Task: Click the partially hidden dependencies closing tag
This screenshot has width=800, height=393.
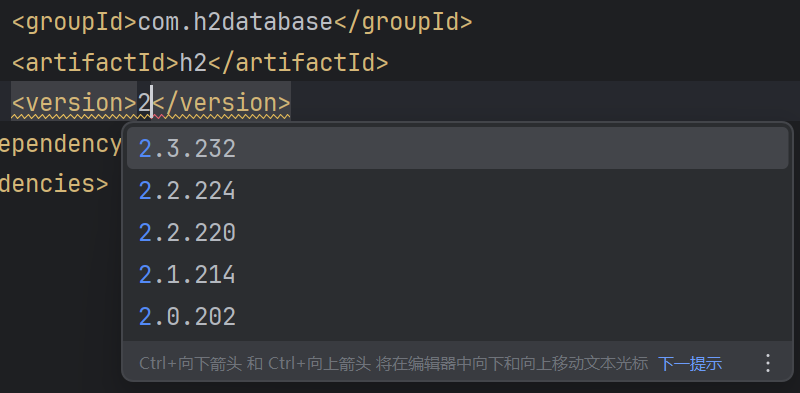Action: (x=54, y=183)
